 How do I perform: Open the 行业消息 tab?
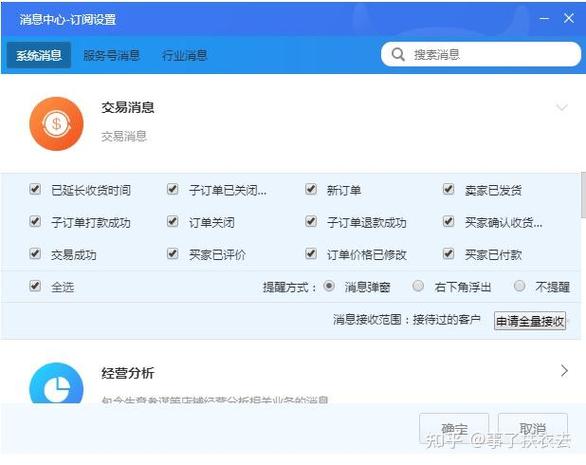[185, 56]
